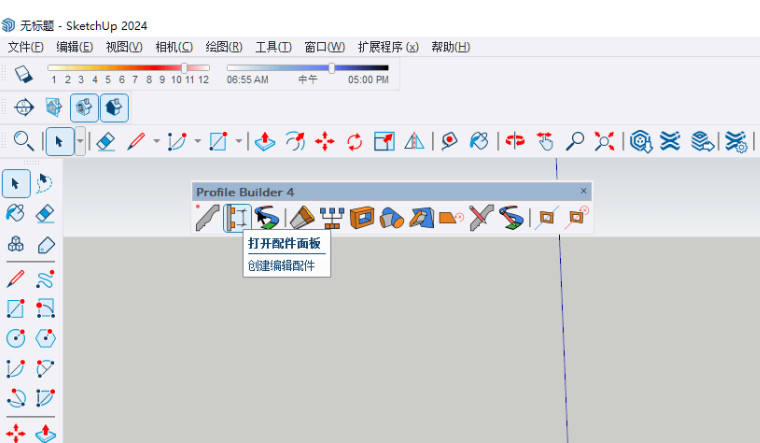Select the Paint Bucket tool in left toolbar
The width and height of the screenshot is (760, 443).
(x=16, y=213)
